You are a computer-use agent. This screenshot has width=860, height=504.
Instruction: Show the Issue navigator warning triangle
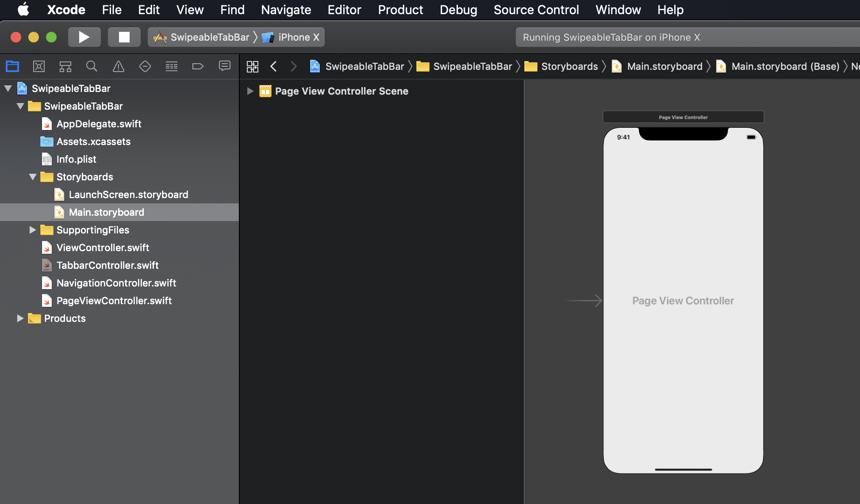point(118,66)
